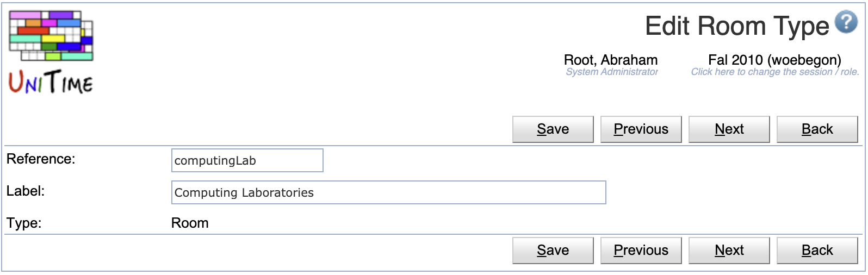
Task: Click the Label field label
Action: tap(26, 191)
